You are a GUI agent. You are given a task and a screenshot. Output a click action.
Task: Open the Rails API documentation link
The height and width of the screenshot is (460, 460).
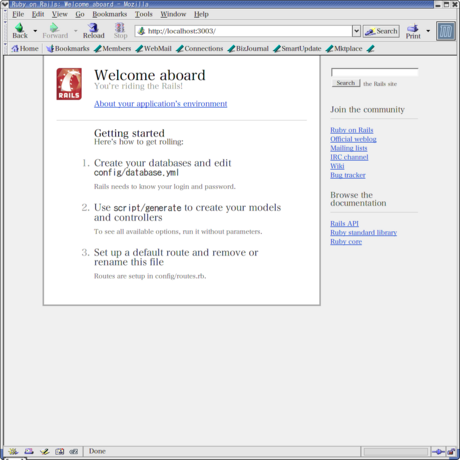coord(344,223)
